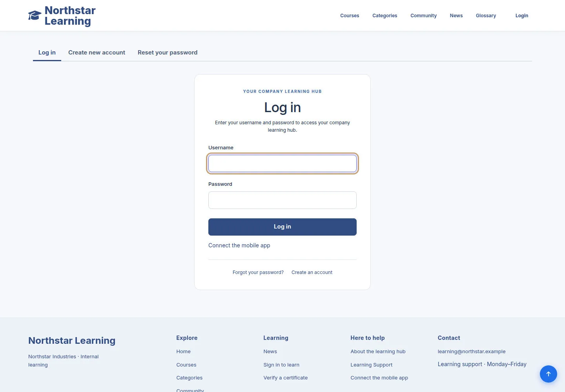Click the Explore footer heading
Screen dimensions: 565x392
tap(187, 338)
